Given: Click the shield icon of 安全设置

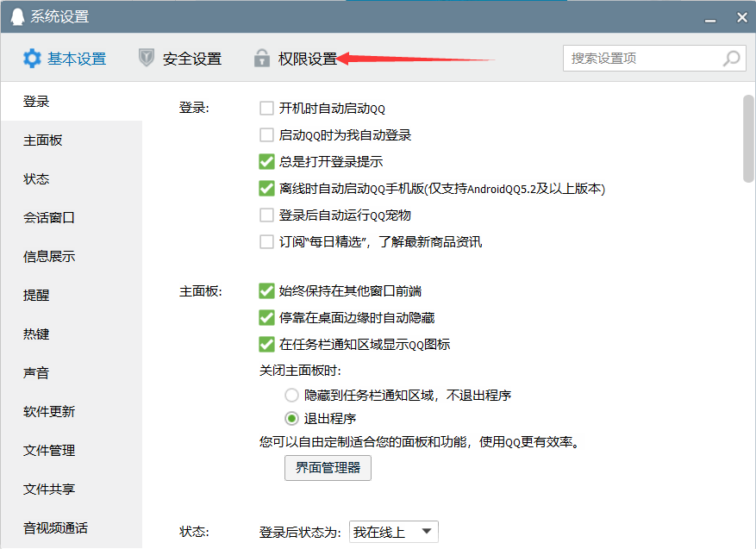Looking at the screenshot, I should click(x=146, y=58).
